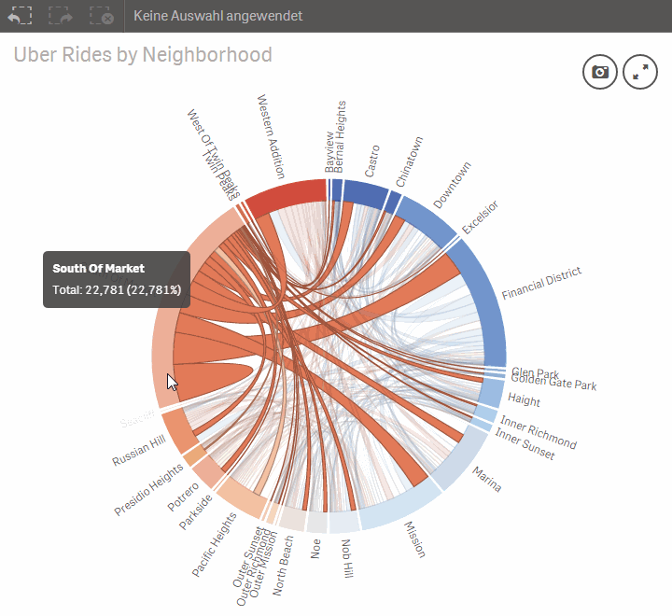
Task: Take a snapshot with the camera icon
Action: point(599,72)
